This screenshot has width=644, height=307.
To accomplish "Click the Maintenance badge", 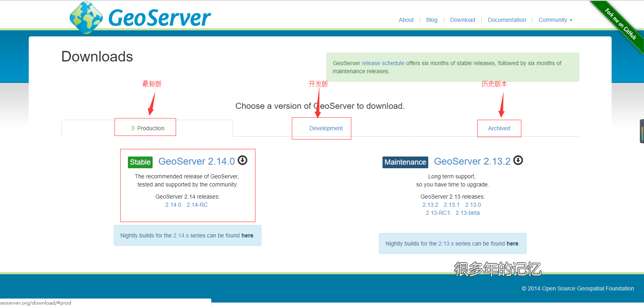I will point(405,162).
